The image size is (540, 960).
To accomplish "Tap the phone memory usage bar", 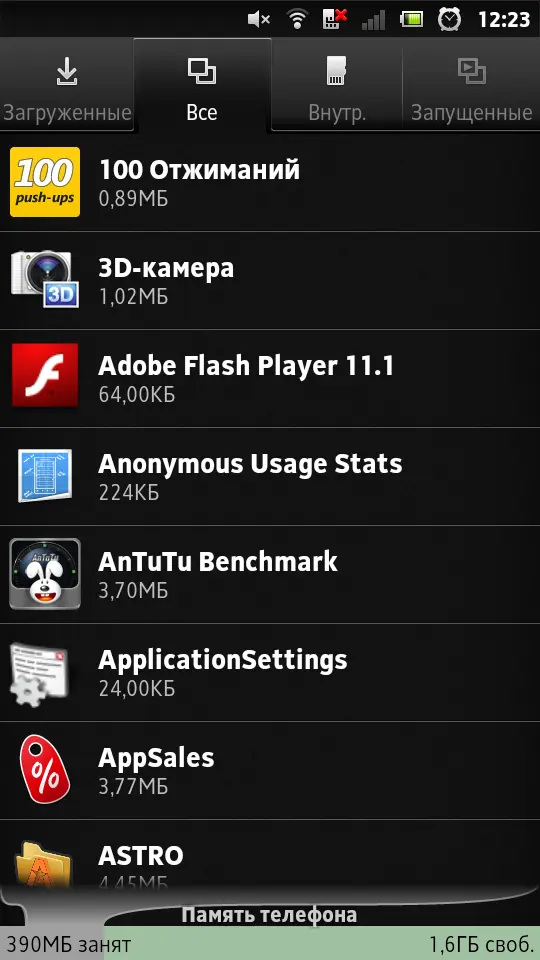I will 270,943.
